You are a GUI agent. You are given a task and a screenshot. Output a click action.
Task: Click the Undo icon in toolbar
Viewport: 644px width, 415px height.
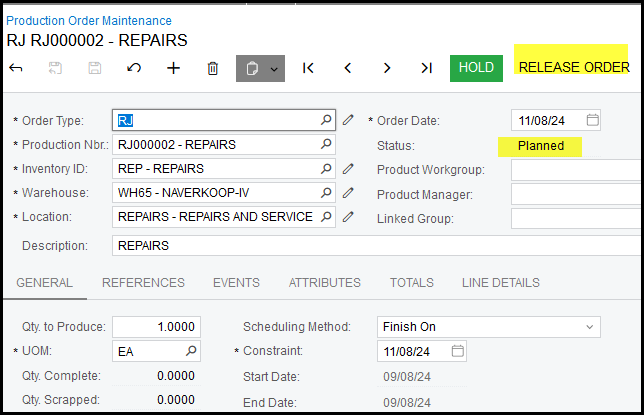tap(133, 68)
